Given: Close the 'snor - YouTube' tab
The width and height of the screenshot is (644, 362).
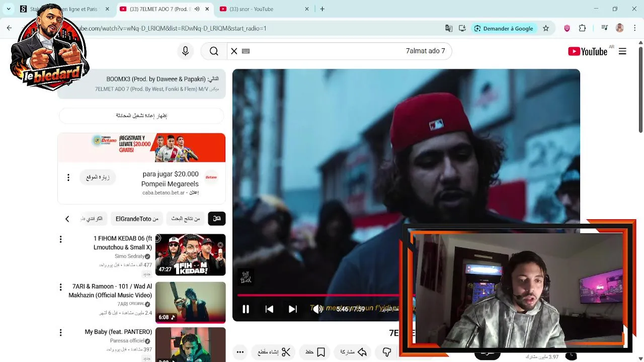Looking at the screenshot, I should coord(307,9).
